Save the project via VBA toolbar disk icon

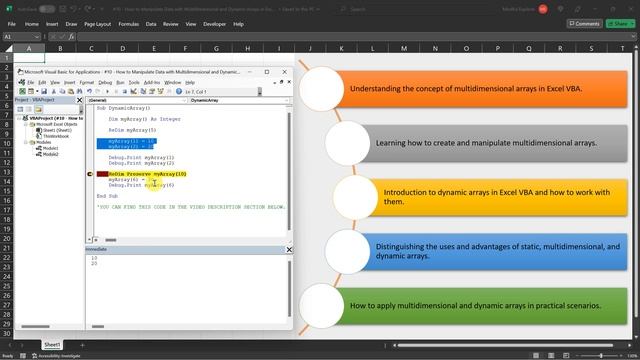44,91
